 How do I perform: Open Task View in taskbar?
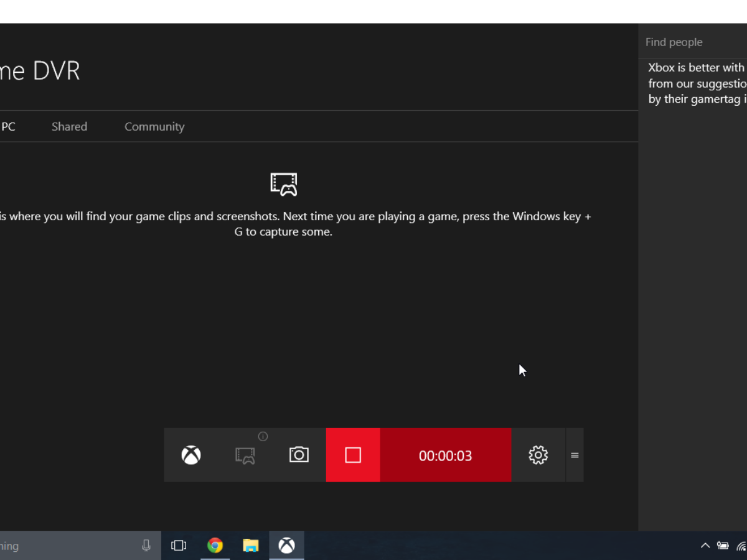point(179,546)
